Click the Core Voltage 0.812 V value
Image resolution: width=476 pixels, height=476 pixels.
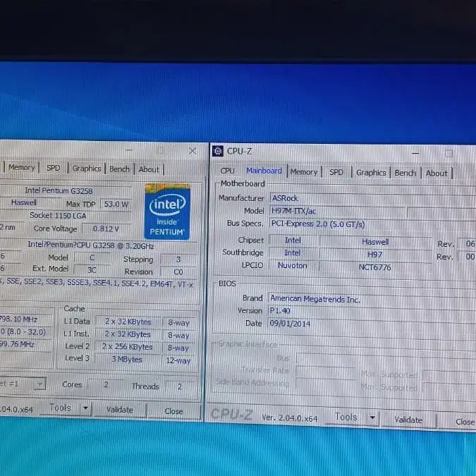pos(106,228)
